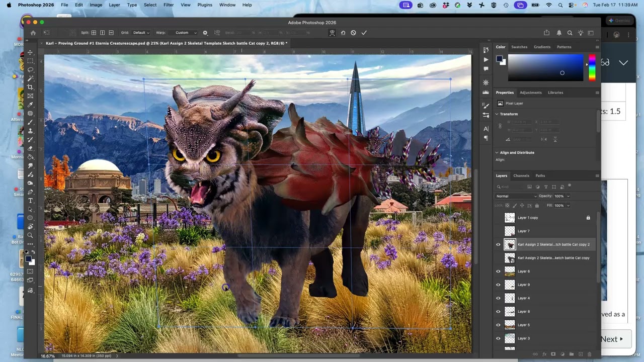This screenshot has width=644, height=362.
Task: Click the zoom level field showing 16.67%
Action: click(x=48, y=356)
